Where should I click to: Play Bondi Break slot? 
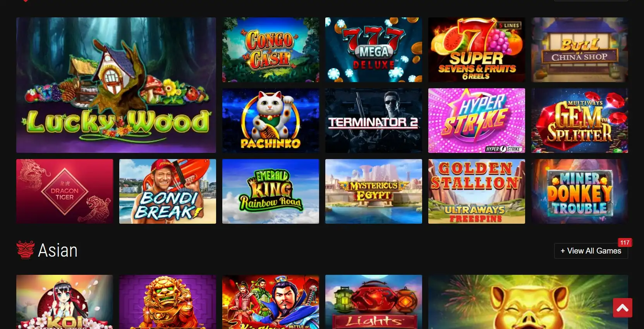[168, 191]
